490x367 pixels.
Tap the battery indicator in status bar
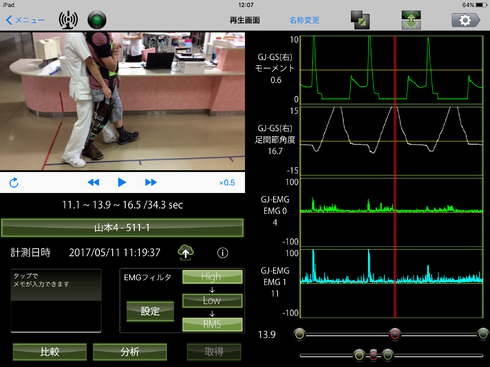482,5
